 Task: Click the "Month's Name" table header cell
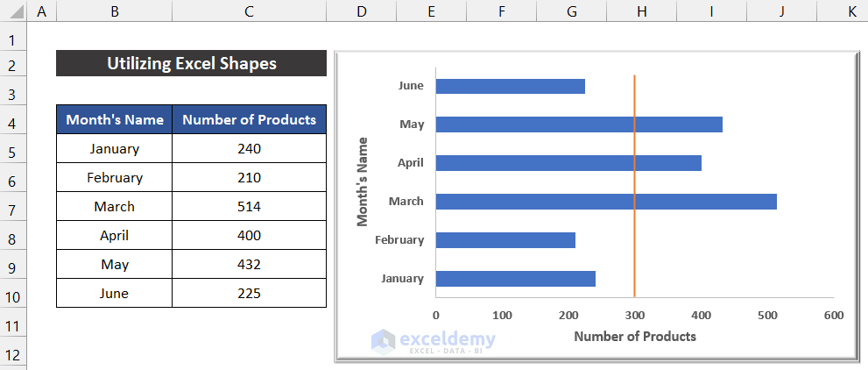click(115, 120)
